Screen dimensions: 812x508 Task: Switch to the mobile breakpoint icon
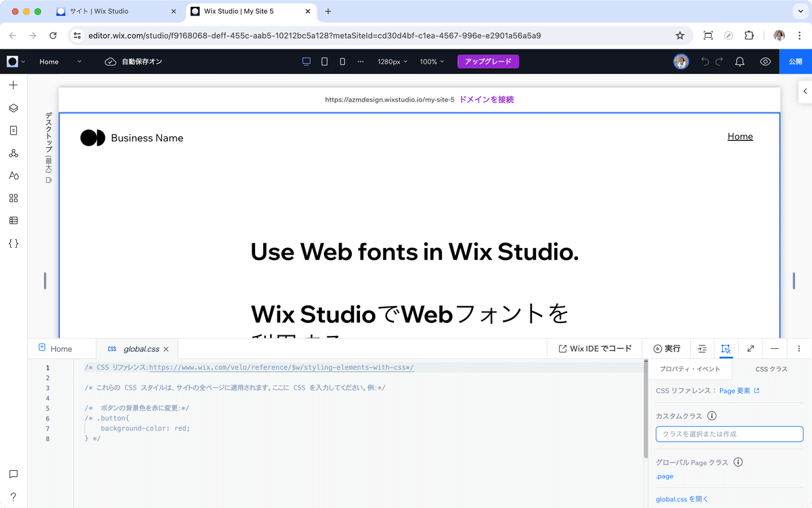pos(342,62)
